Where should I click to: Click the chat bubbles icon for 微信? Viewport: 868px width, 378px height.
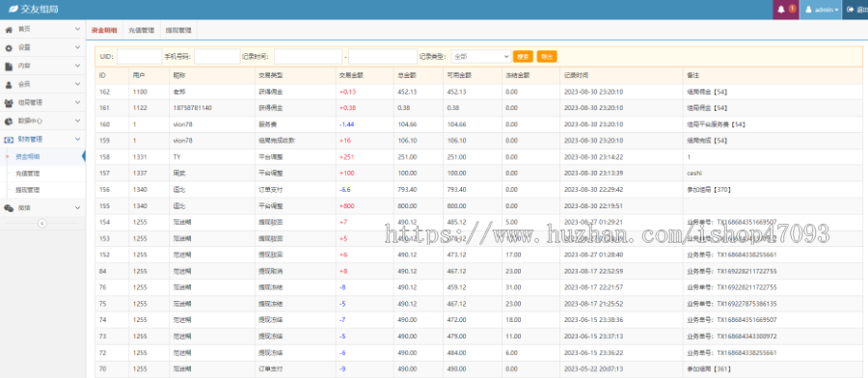coord(9,207)
